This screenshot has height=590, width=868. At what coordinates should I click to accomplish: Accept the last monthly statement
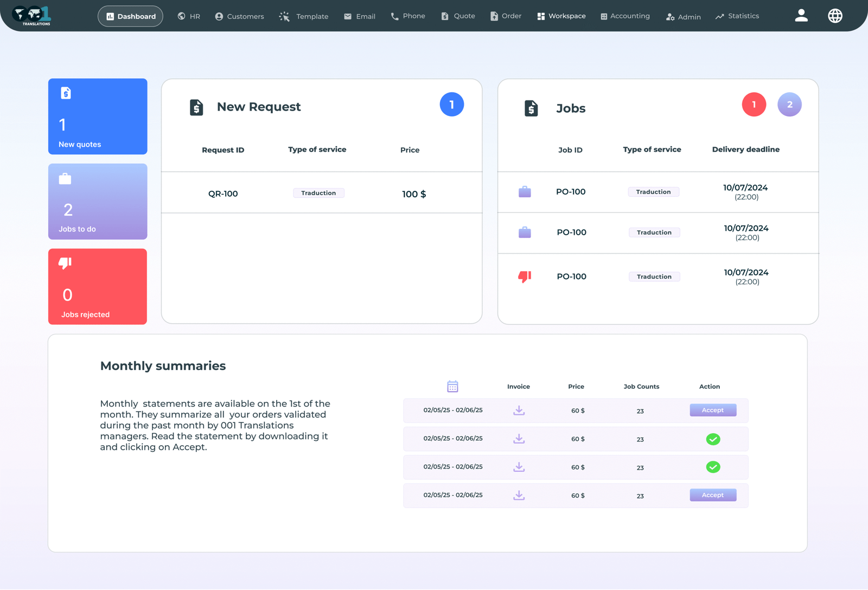[x=713, y=495]
